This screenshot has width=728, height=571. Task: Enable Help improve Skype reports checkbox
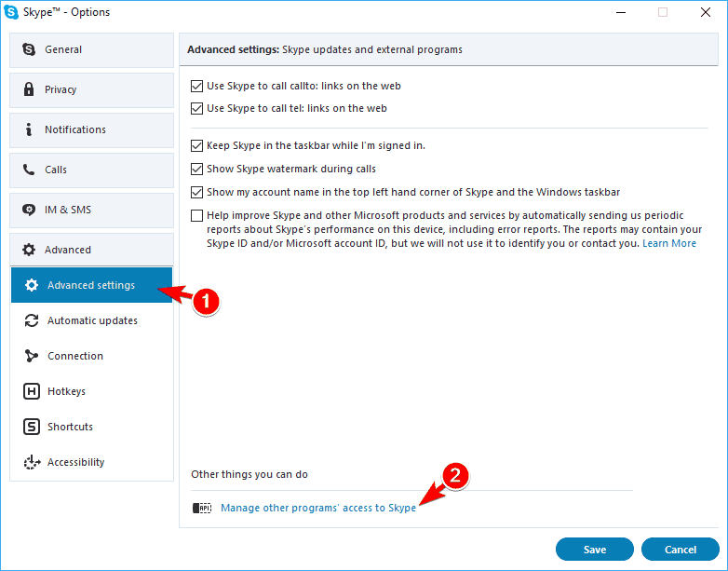coord(196,215)
